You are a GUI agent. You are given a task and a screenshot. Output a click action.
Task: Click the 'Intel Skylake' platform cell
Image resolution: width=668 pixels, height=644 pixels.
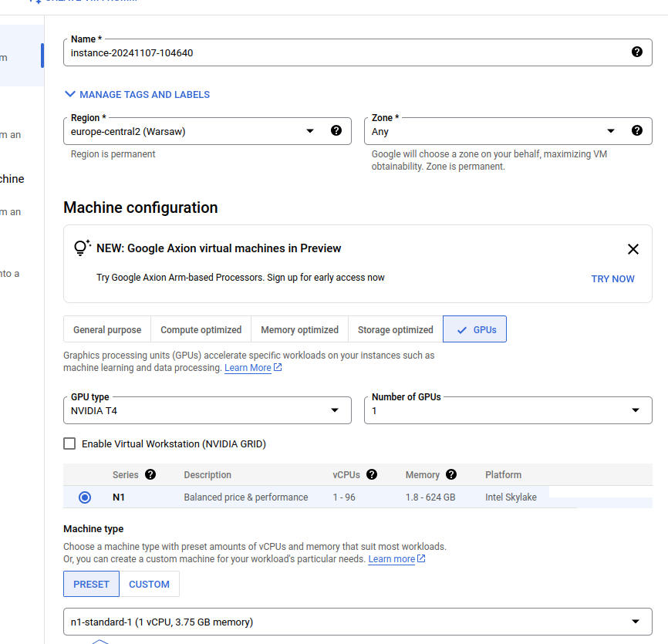coord(511,497)
